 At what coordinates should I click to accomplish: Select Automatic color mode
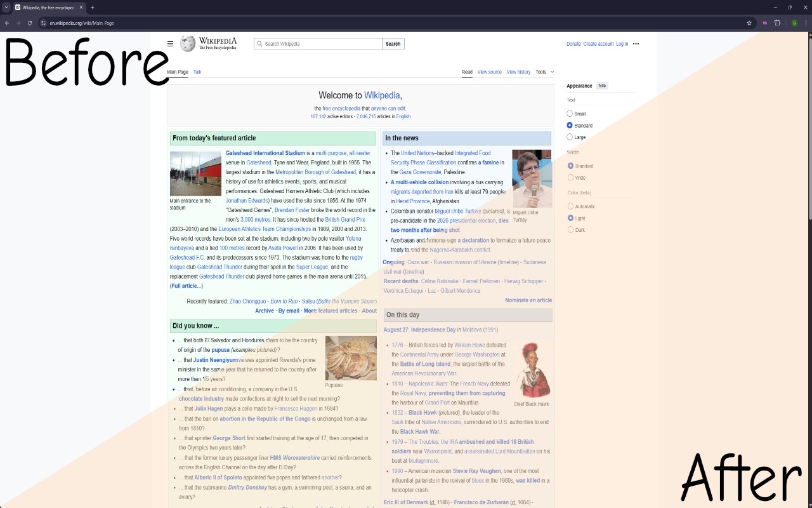570,206
